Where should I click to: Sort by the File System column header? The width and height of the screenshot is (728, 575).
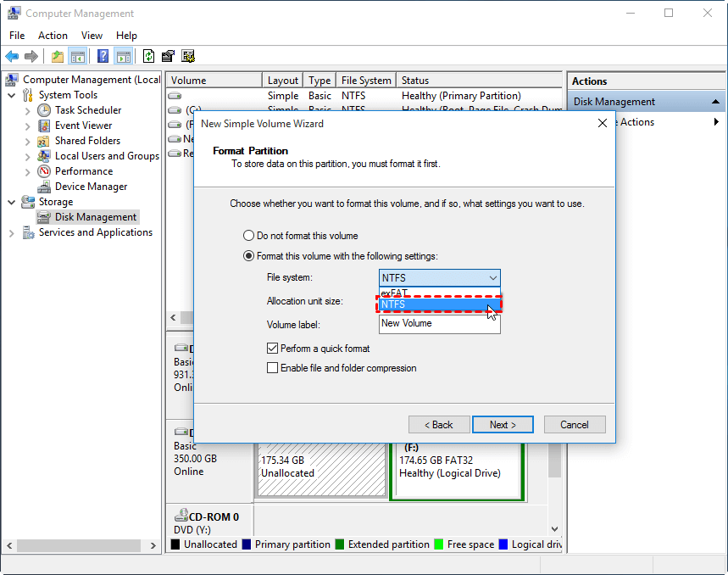point(366,81)
